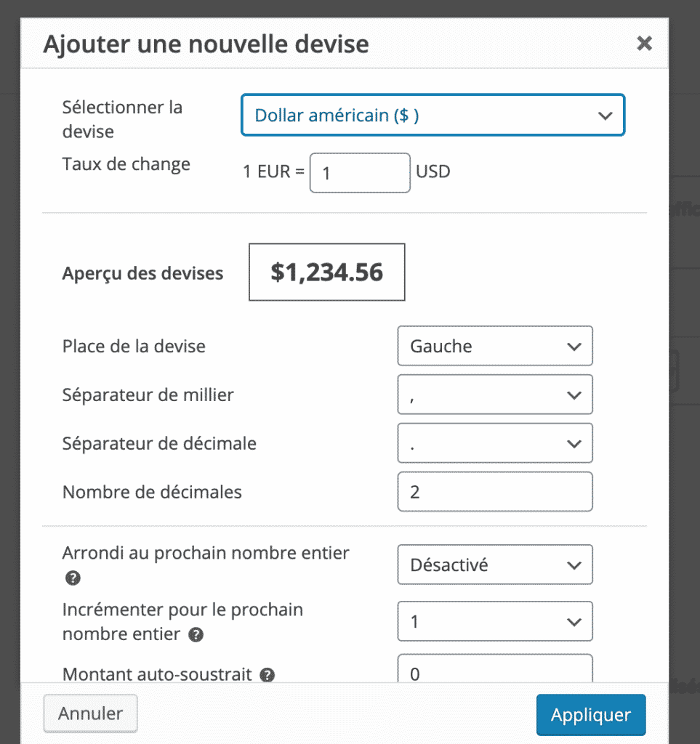This screenshot has height=744, width=700.
Task: Click the help icon next to Montant auto-soustrait
Action: (x=267, y=675)
